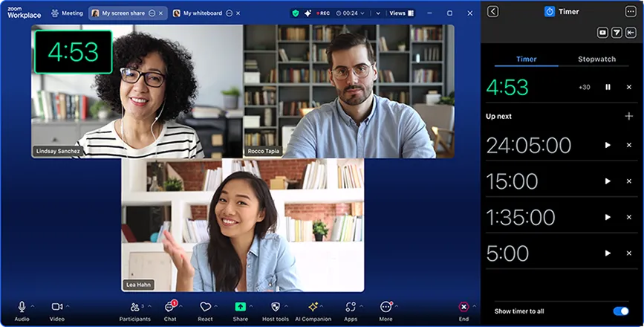Add a new timer with plus icon
The image size is (644, 327).
(x=628, y=116)
